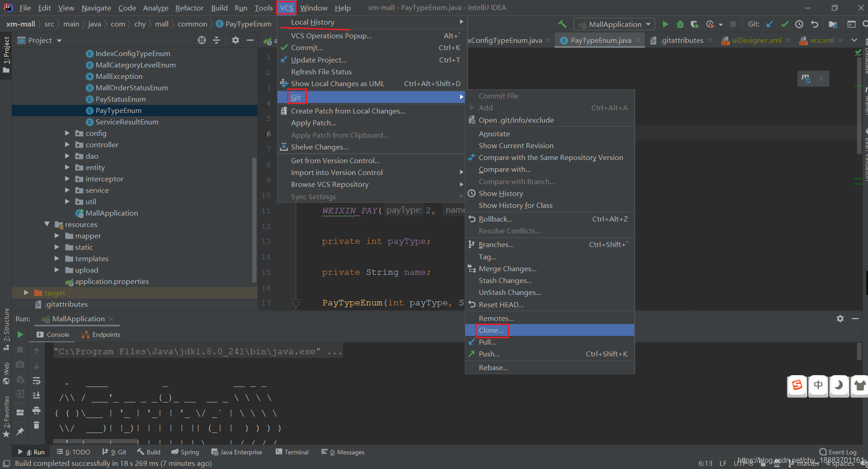Viewport: 868px width, 469px height.
Task: Click the green Run button in the toolbar
Action: coord(665,24)
